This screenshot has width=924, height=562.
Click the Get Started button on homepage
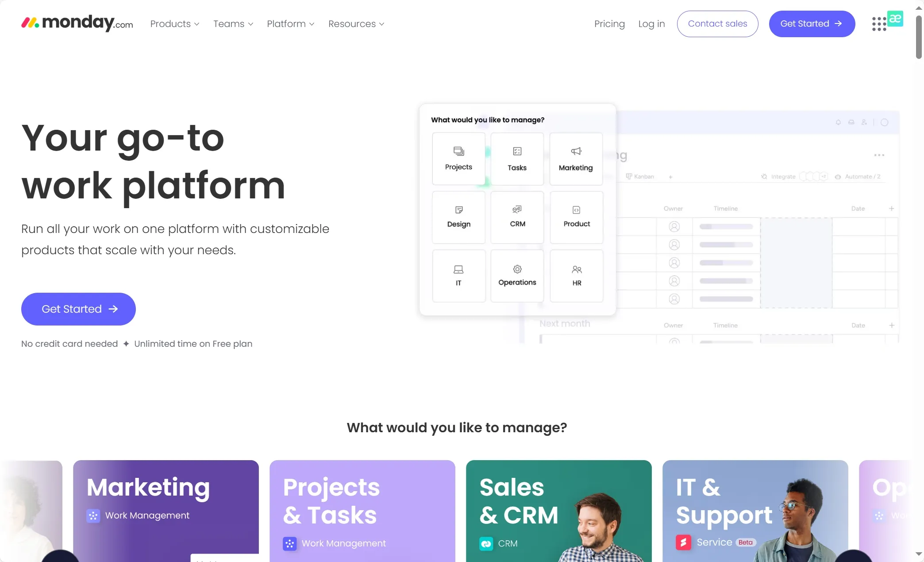tap(78, 308)
